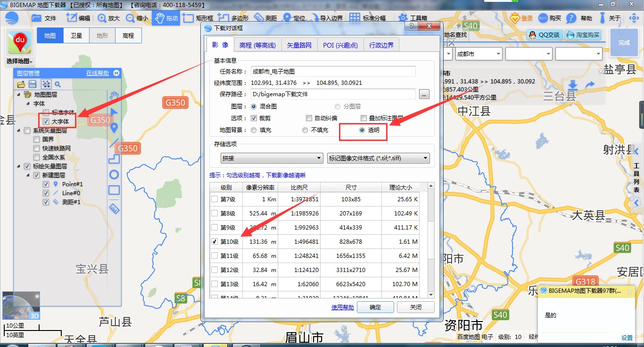644x347 pixels.
Task: Enable the 自动纠偏 checkbox
Action: [x=309, y=118]
